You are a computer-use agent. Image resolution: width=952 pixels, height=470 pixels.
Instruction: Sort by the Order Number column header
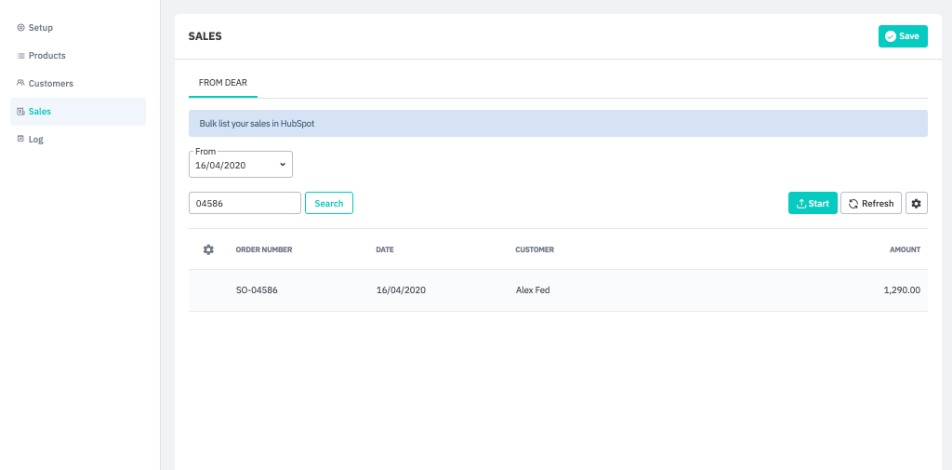(263, 249)
